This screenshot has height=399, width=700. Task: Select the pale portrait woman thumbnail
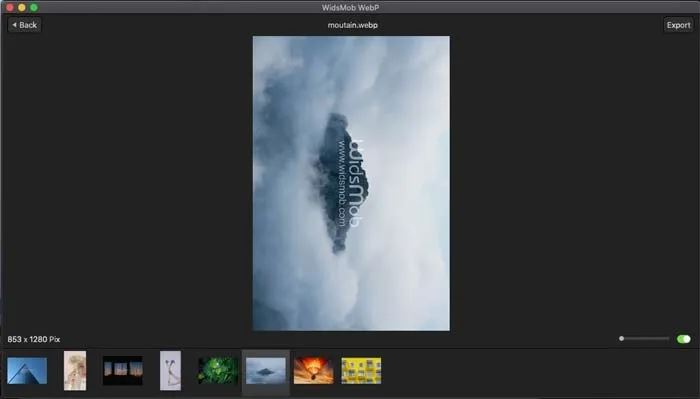[75, 370]
